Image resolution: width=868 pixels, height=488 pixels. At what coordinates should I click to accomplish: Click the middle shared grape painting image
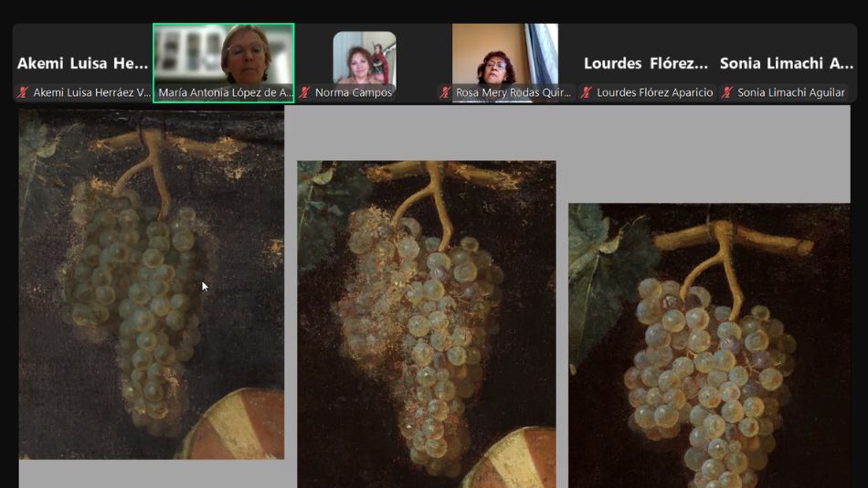click(x=427, y=324)
